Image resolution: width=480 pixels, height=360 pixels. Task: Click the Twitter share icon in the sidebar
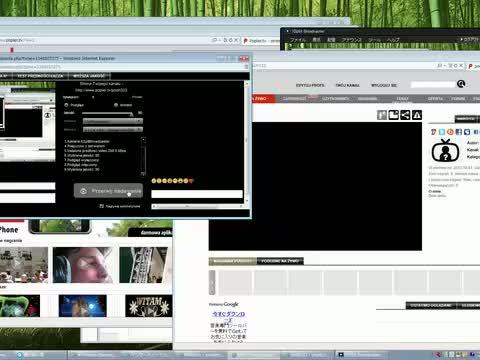pyautogui.click(x=442, y=132)
